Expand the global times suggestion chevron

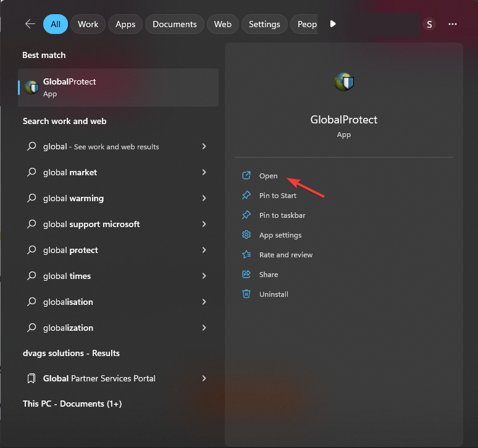pyautogui.click(x=204, y=276)
